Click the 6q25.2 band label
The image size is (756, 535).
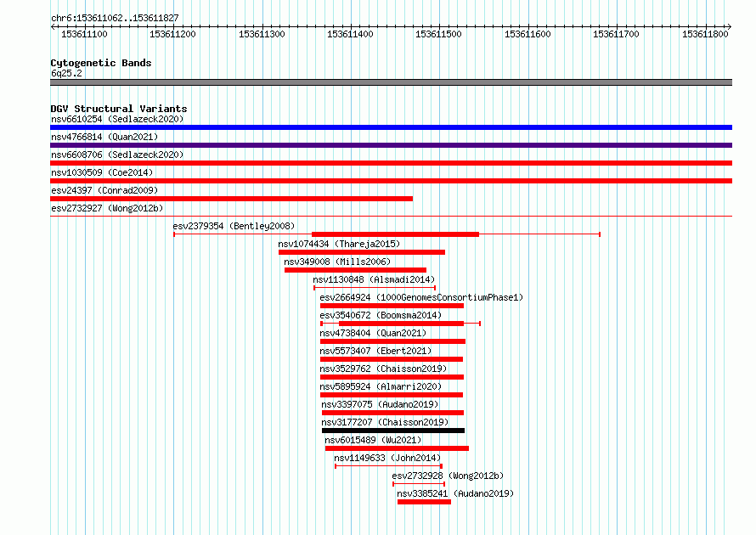[x=66, y=73]
